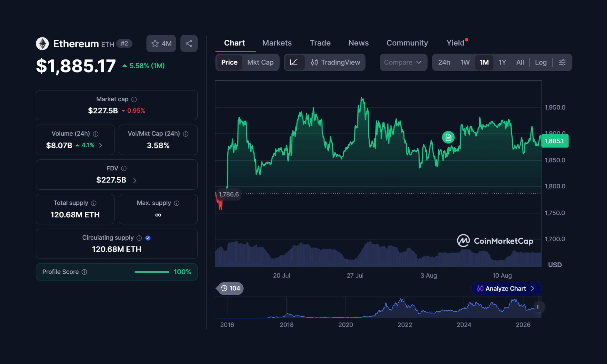Open chart settings sliders icon
Viewport: 607px width, 364px height.
click(562, 62)
